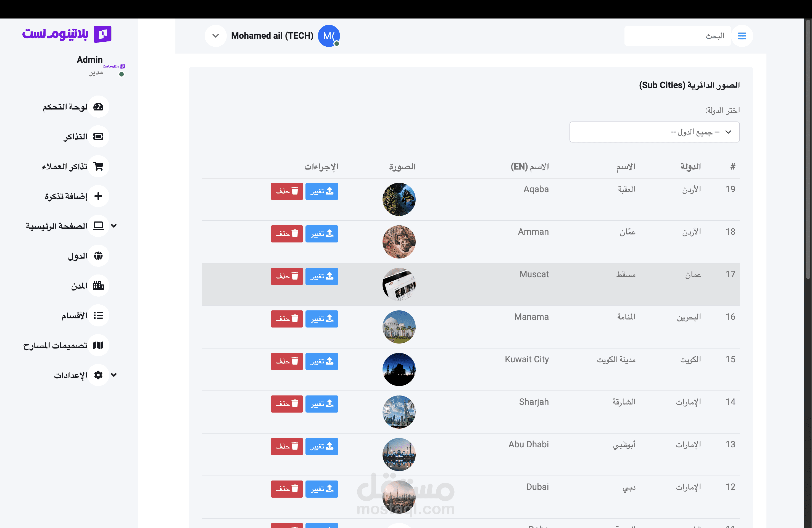
Task: Change the Abu Dhabi city image
Action: [321, 446]
